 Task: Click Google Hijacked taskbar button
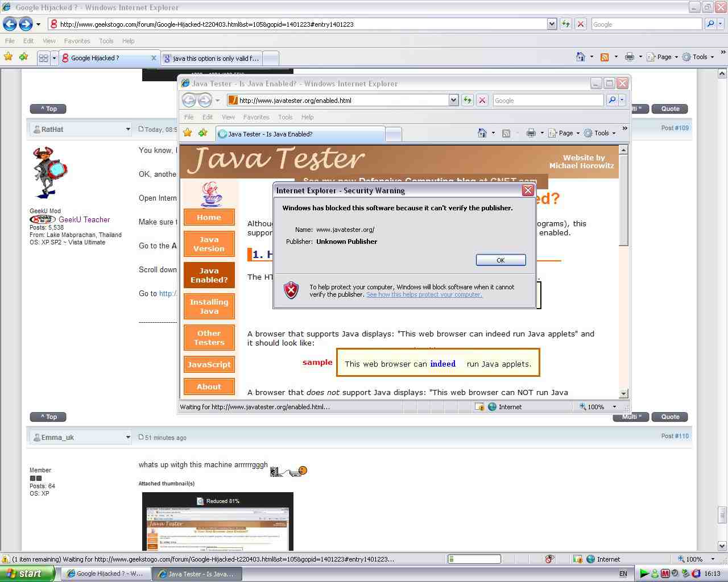pyautogui.click(x=105, y=573)
